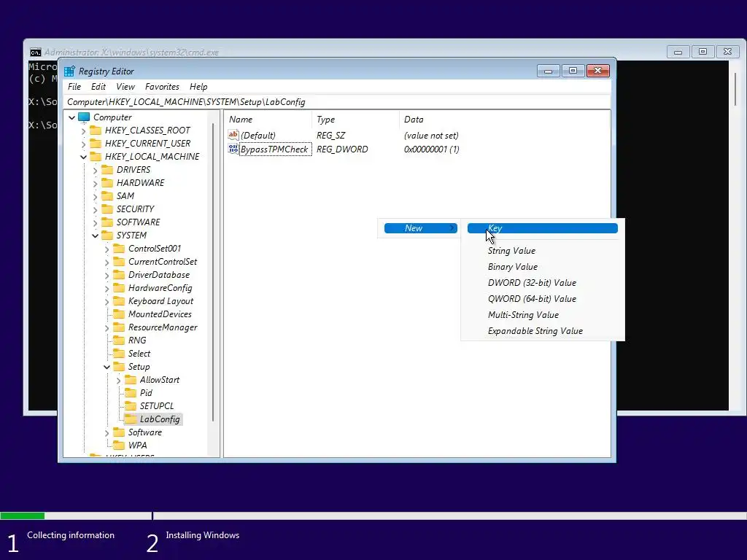The width and height of the screenshot is (747, 560).
Task: Choose String Value from the submenu
Action: point(543,251)
